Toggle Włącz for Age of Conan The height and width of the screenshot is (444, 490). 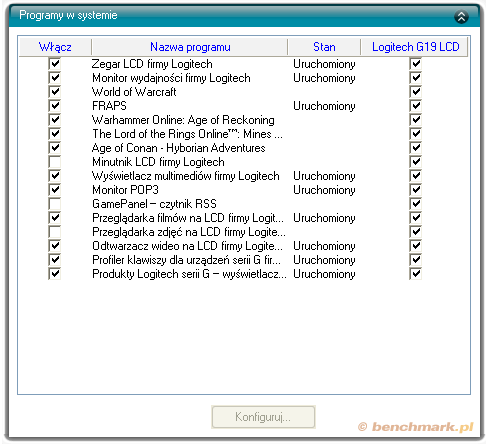(x=55, y=148)
